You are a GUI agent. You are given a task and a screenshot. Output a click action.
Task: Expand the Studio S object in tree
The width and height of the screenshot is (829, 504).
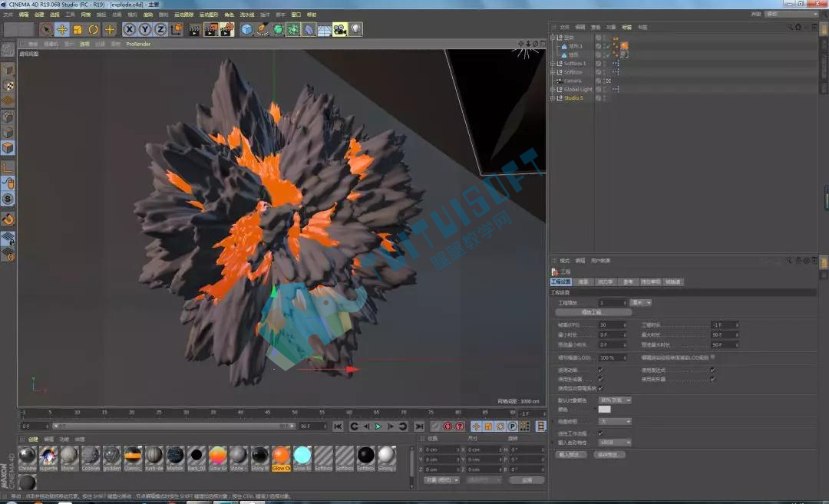tap(553, 97)
